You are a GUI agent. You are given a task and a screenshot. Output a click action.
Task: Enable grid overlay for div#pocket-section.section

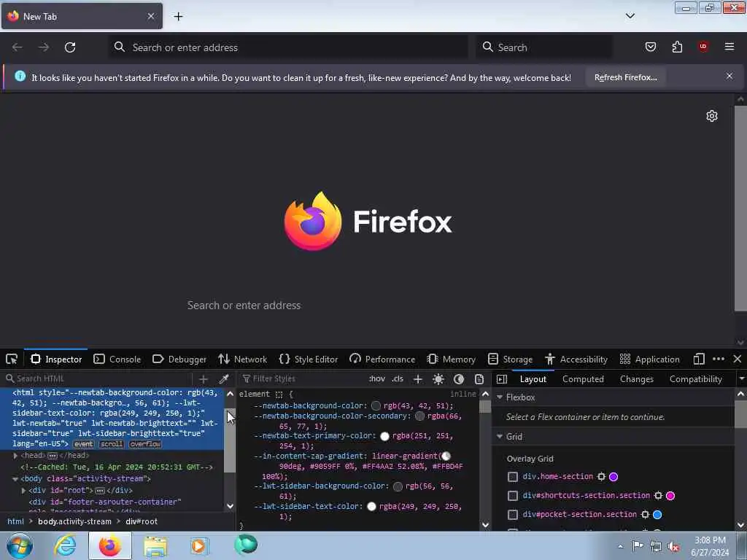coord(513,515)
